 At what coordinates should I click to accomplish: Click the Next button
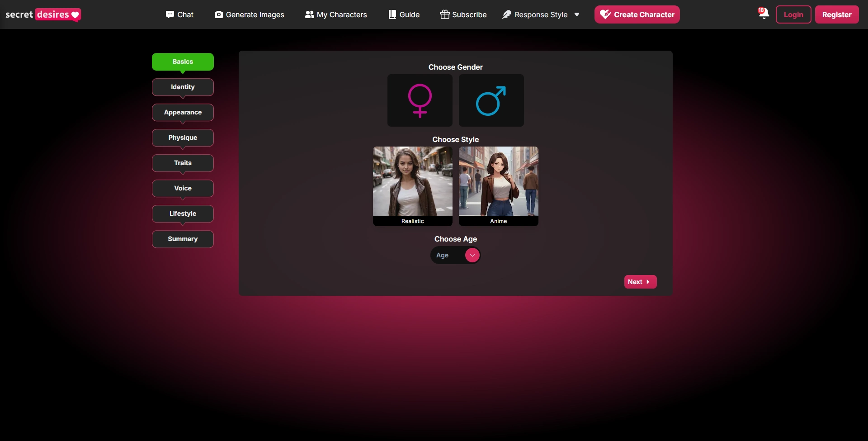(640, 281)
